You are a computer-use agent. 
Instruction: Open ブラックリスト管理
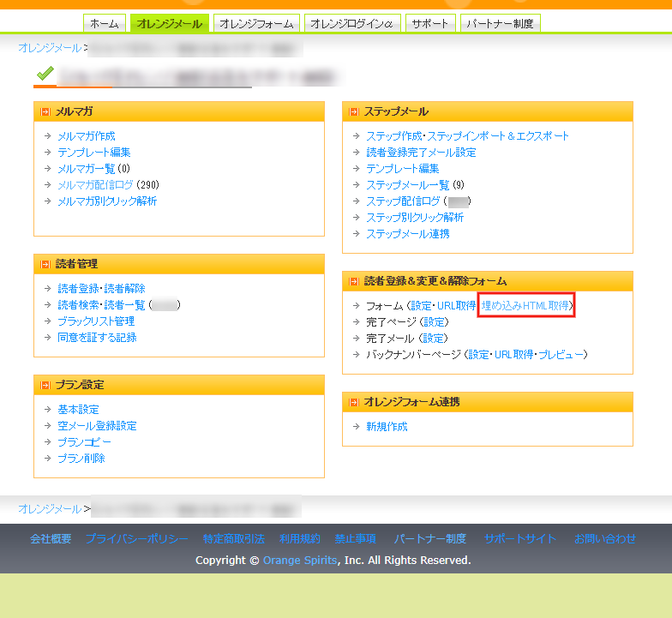point(96,321)
